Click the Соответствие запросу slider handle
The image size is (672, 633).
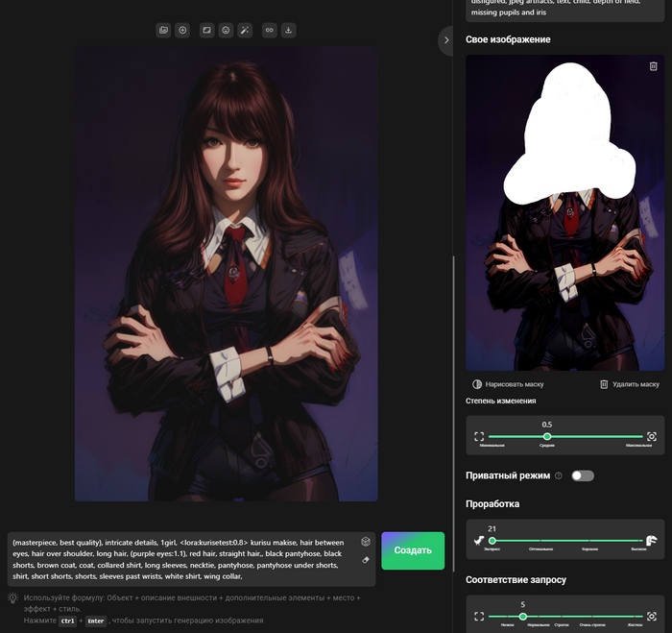(523, 617)
